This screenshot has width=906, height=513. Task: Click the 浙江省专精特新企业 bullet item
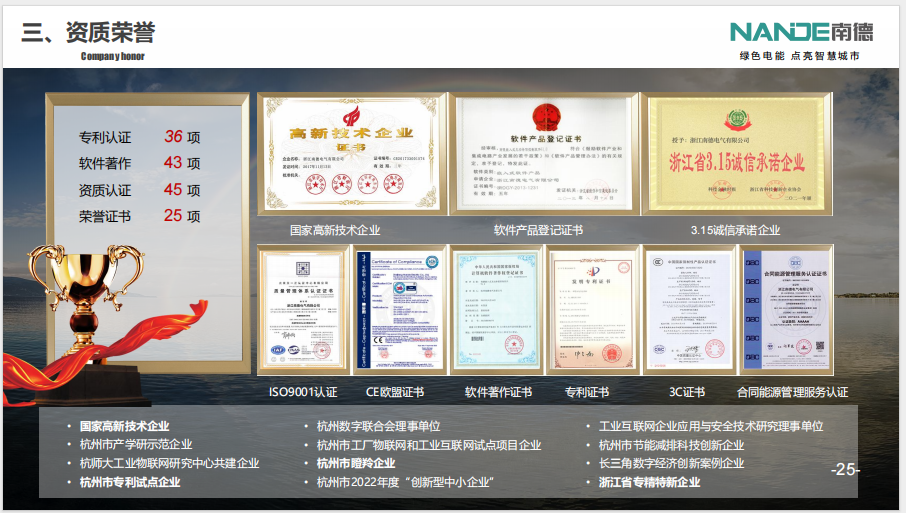[x=649, y=482]
